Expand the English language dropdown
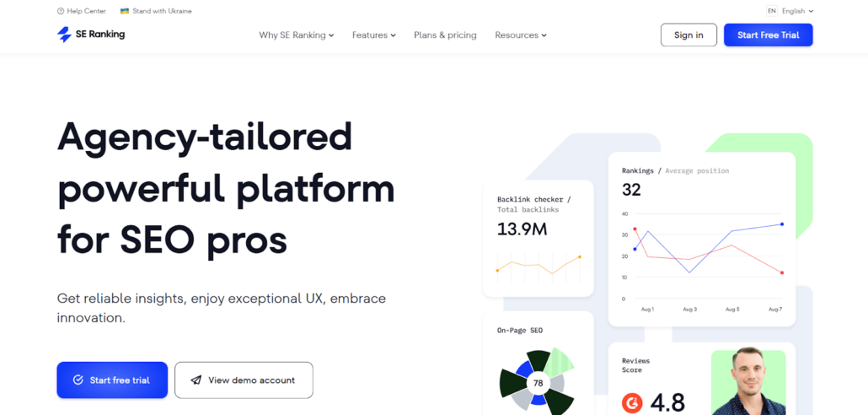 (798, 11)
